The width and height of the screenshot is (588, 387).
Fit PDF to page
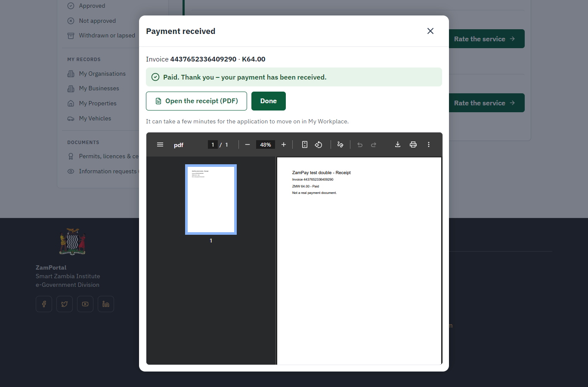305,144
